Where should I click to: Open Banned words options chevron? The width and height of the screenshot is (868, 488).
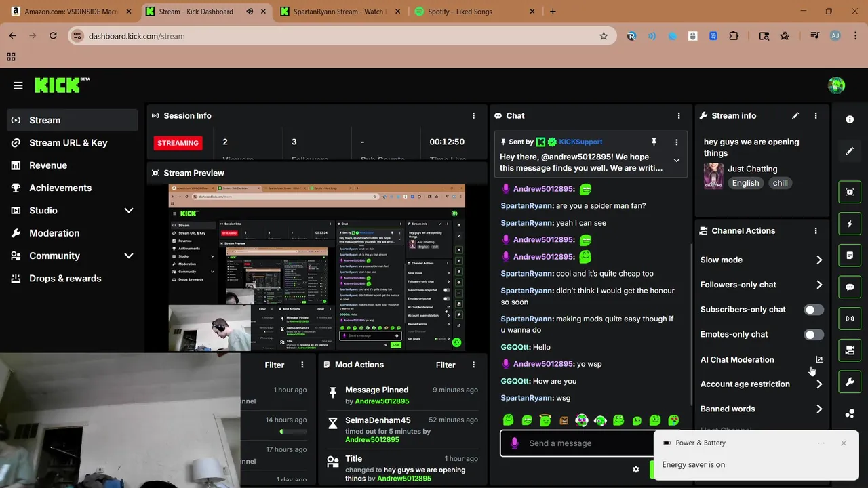819,409
